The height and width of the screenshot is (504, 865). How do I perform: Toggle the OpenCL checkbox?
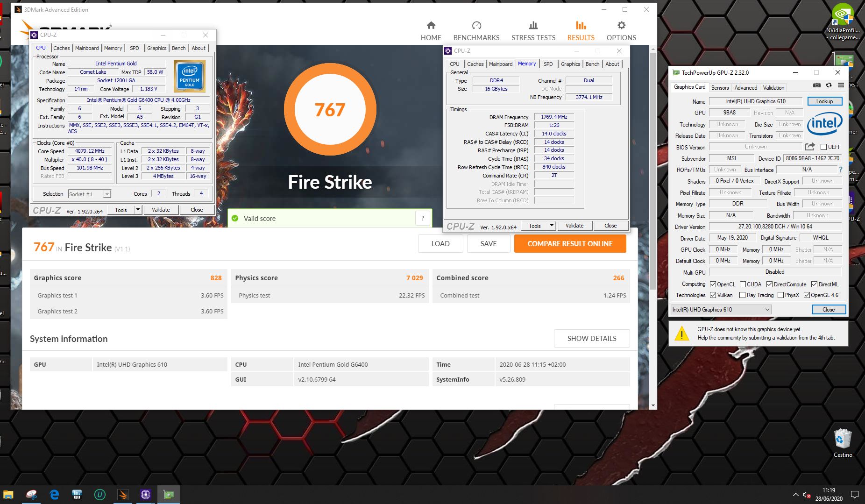[x=713, y=284]
